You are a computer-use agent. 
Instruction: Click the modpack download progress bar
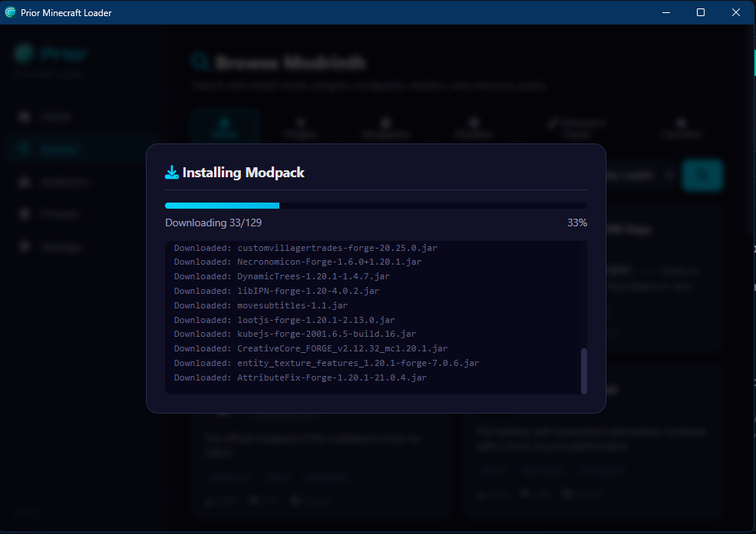coord(376,205)
